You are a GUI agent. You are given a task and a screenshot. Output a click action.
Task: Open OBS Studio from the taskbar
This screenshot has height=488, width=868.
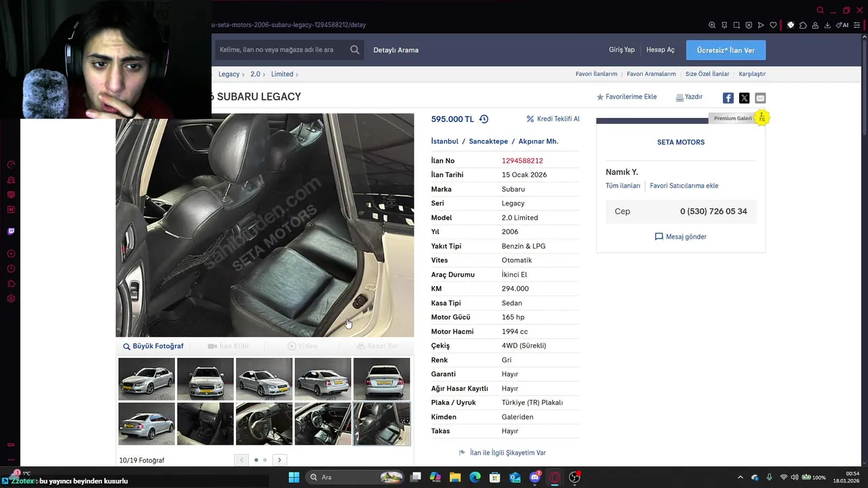coord(574,477)
